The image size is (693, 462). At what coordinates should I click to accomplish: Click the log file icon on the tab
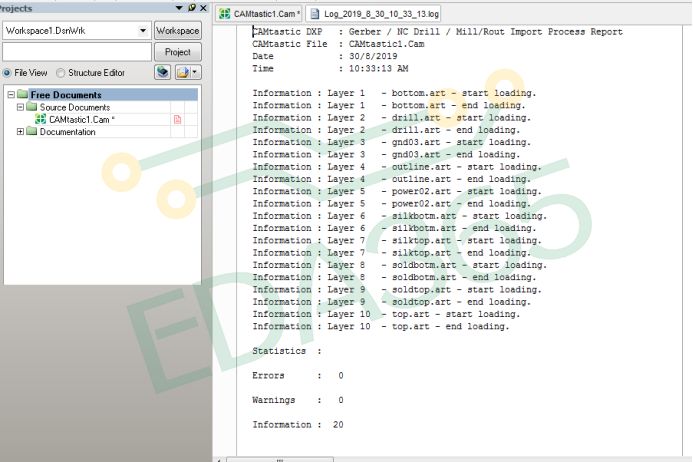(315, 14)
